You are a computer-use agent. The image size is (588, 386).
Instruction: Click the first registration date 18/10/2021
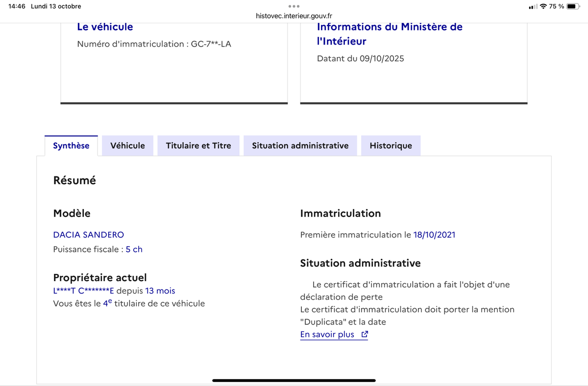pyautogui.click(x=434, y=235)
